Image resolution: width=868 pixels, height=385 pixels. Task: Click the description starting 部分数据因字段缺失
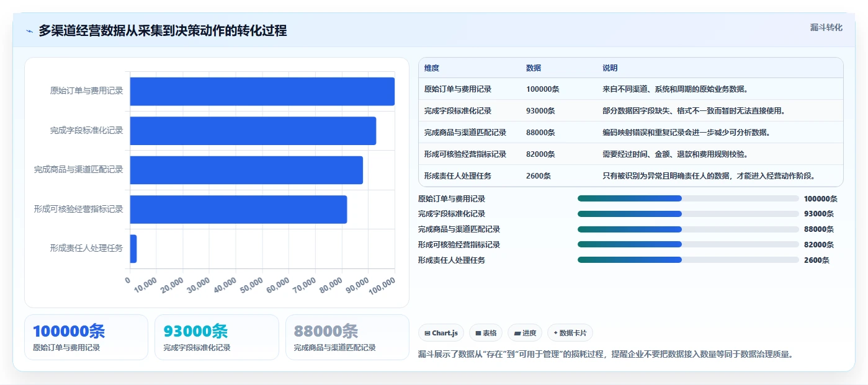click(x=694, y=111)
